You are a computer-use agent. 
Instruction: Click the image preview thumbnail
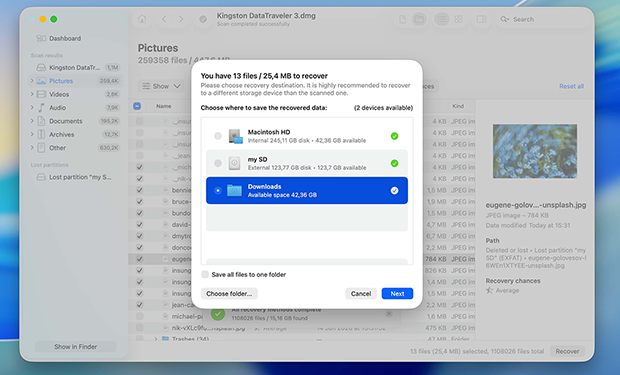[x=535, y=151]
